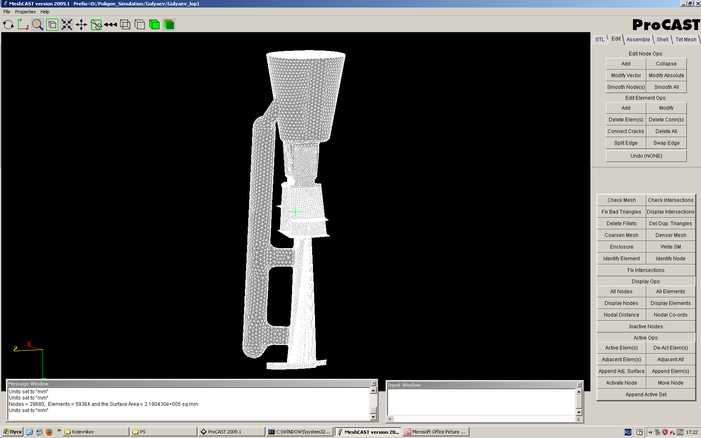
Task: Switch to the Shell tab
Action: (x=663, y=39)
